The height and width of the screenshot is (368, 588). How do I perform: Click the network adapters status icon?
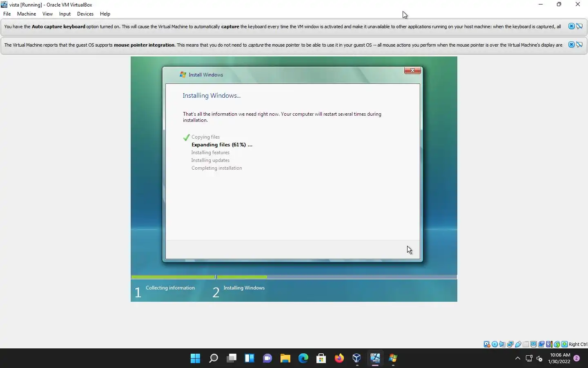click(510, 344)
